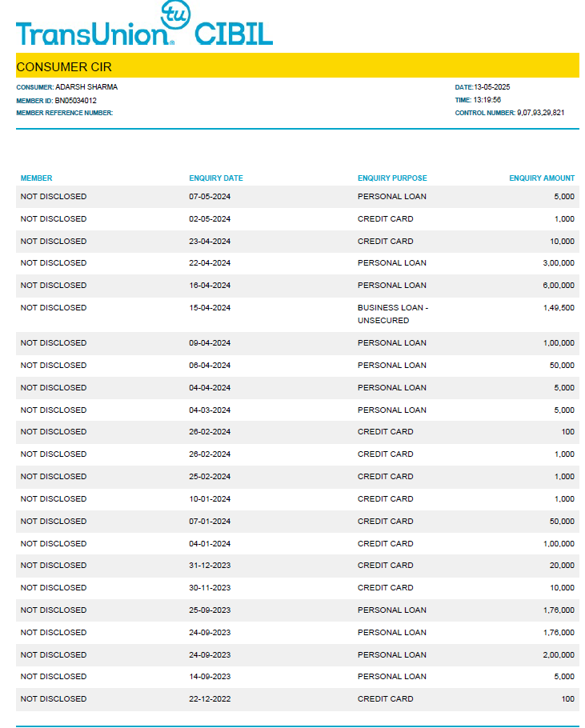Select enquiry date 23-04-2024

[x=210, y=241]
